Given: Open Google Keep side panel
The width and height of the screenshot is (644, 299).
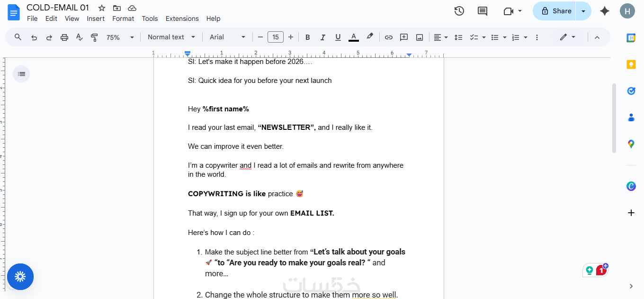Looking at the screenshot, I should tap(631, 65).
